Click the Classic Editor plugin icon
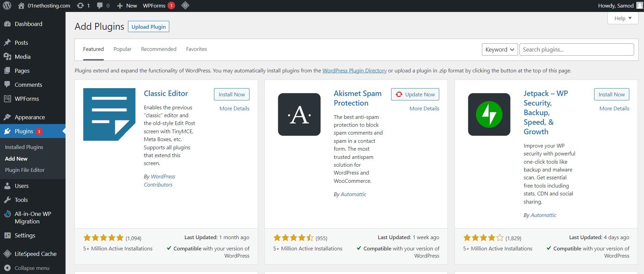 (x=109, y=114)
